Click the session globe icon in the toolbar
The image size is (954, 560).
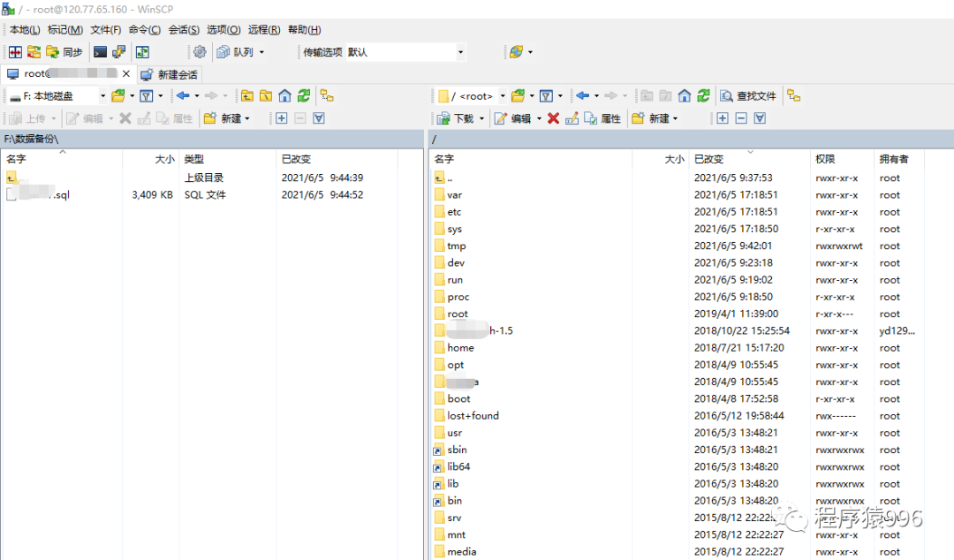(516, 52)
